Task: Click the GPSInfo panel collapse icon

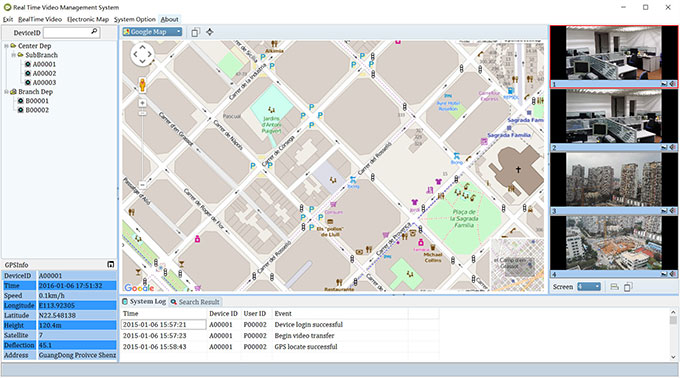Action: pyautogui.click(x=111, y=264)
